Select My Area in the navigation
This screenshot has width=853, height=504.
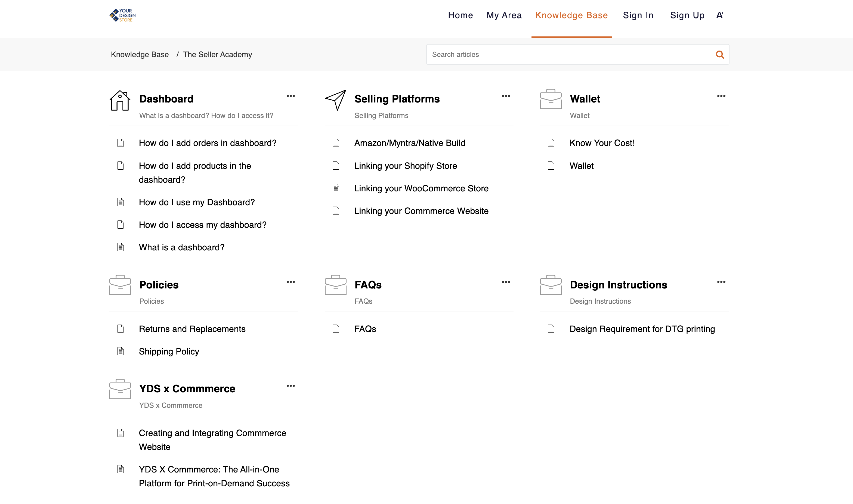click(504, 15)
